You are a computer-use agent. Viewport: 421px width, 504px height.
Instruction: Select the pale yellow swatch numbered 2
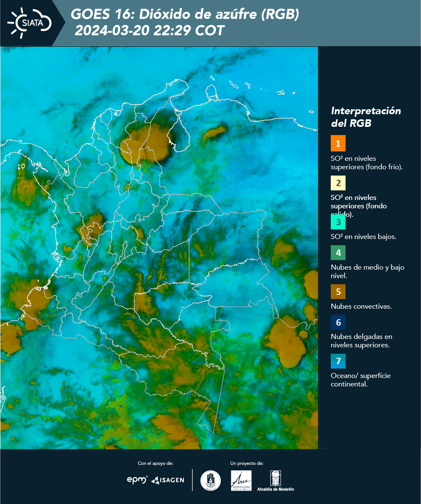(338, 183)
